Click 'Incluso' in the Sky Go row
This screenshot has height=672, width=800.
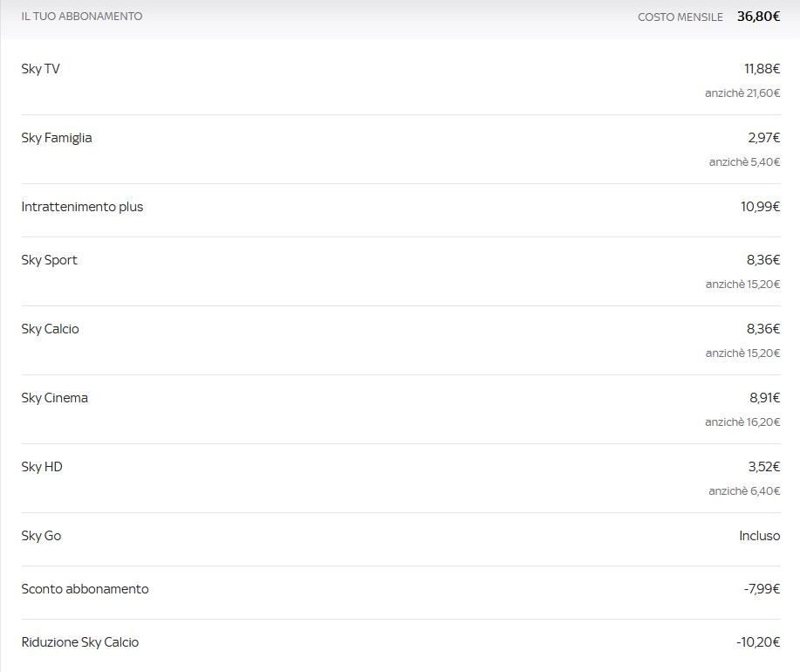point(760,536)
